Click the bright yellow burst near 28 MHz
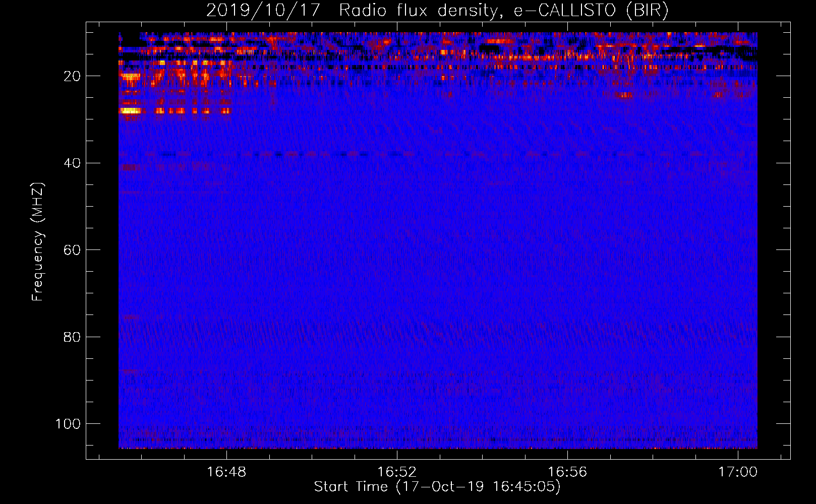 [130, 110]
